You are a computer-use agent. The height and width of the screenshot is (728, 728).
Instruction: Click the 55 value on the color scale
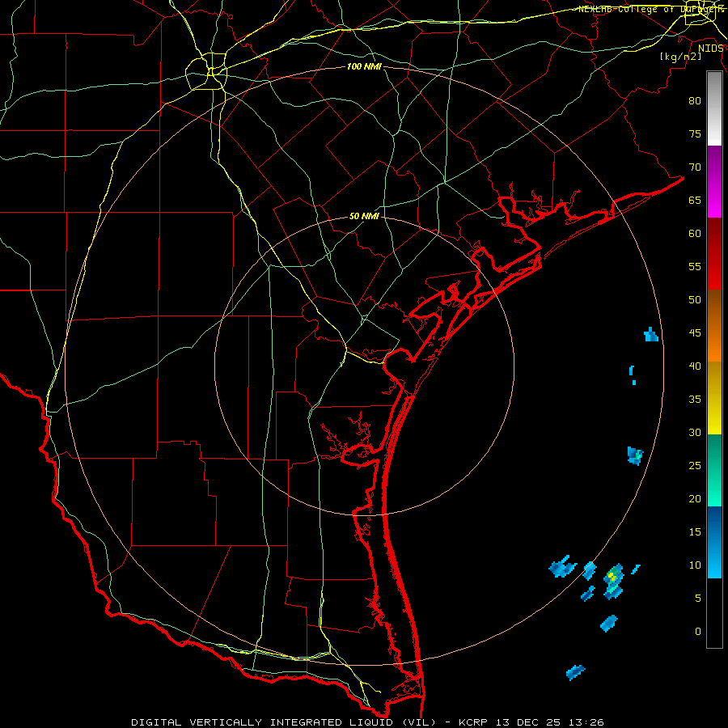pos(695,266)
